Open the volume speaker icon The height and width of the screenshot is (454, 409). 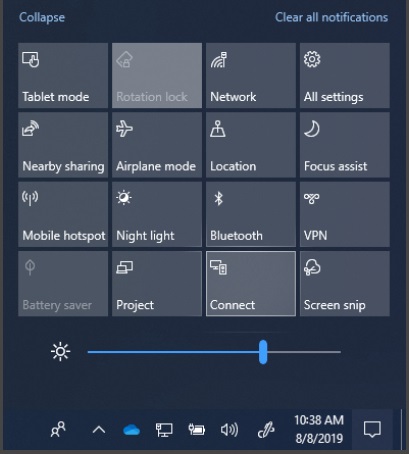click(x=229, y=430)
